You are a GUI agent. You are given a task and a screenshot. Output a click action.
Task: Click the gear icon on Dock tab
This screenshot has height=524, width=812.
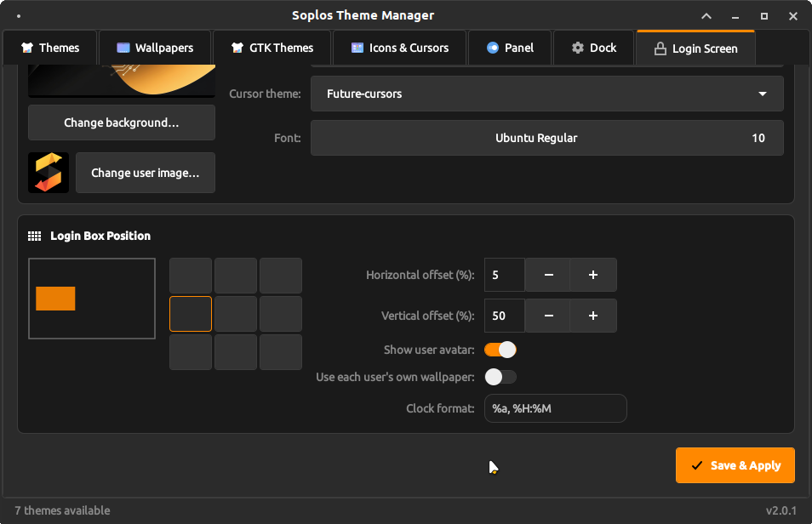coord(577,48)
